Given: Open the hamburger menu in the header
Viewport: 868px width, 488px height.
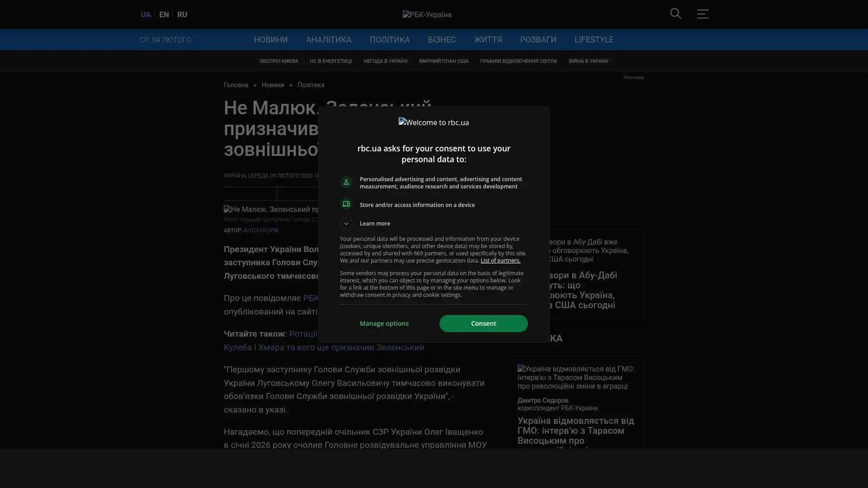Looking at the screenshot, I should pos(703,14).
